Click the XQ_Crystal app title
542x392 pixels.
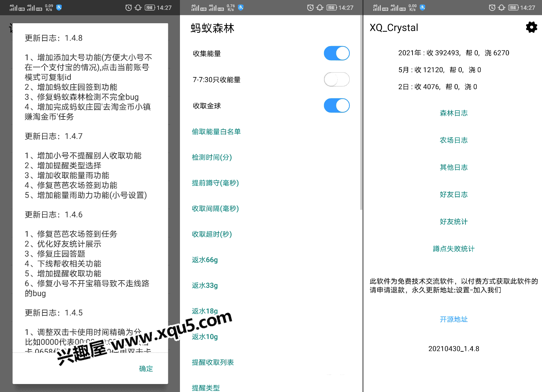pos(394,28)
